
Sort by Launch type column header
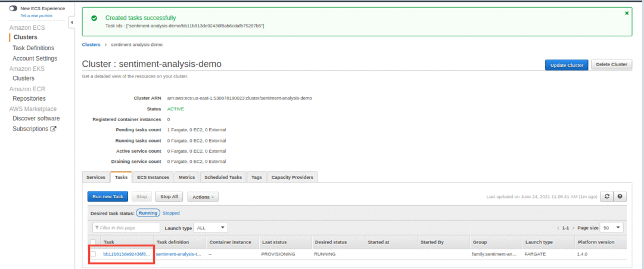(x=539, y=242)
